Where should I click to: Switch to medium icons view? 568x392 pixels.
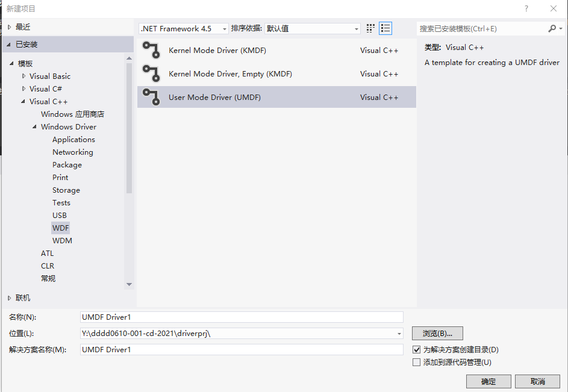coord(370,28)
